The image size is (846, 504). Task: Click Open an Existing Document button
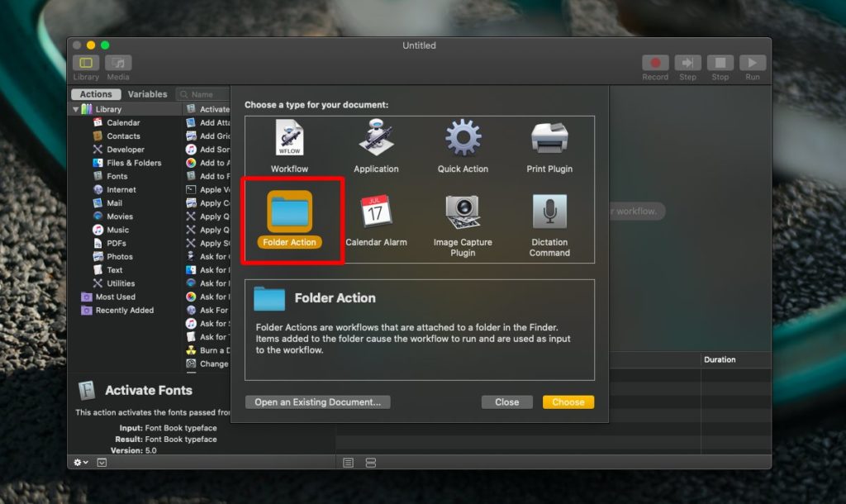click(x=317, y=402)
